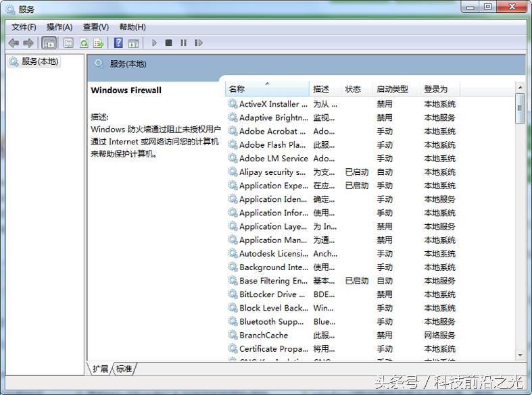Sort by the 状态 column header
The height and width of the screenshot is (395, 532).
pyautogui.click(x=357, y=89)
